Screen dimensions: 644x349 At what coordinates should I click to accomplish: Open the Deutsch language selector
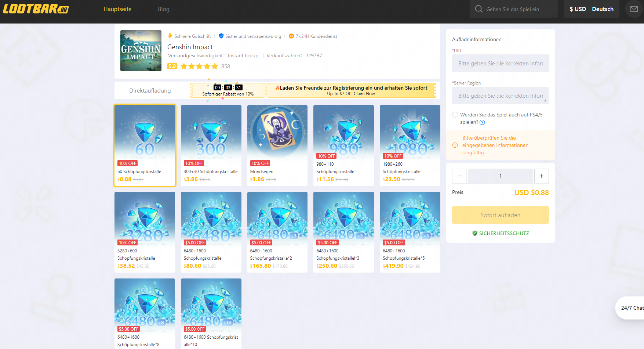coord(603,9)
